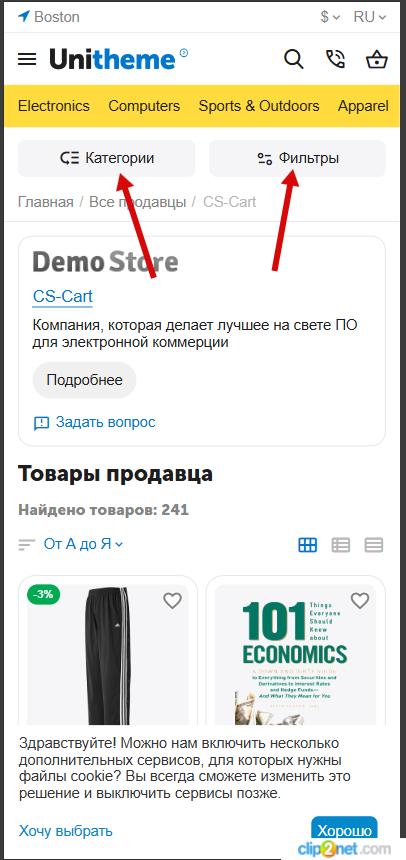
Task: Click the Подробнее button
Action: (x=84, y=380)
